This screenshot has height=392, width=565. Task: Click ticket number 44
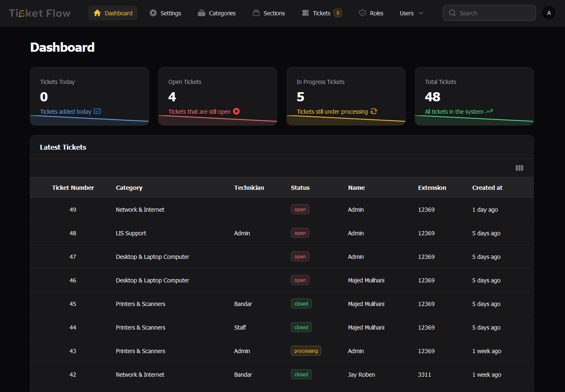(x=73, y=327)
